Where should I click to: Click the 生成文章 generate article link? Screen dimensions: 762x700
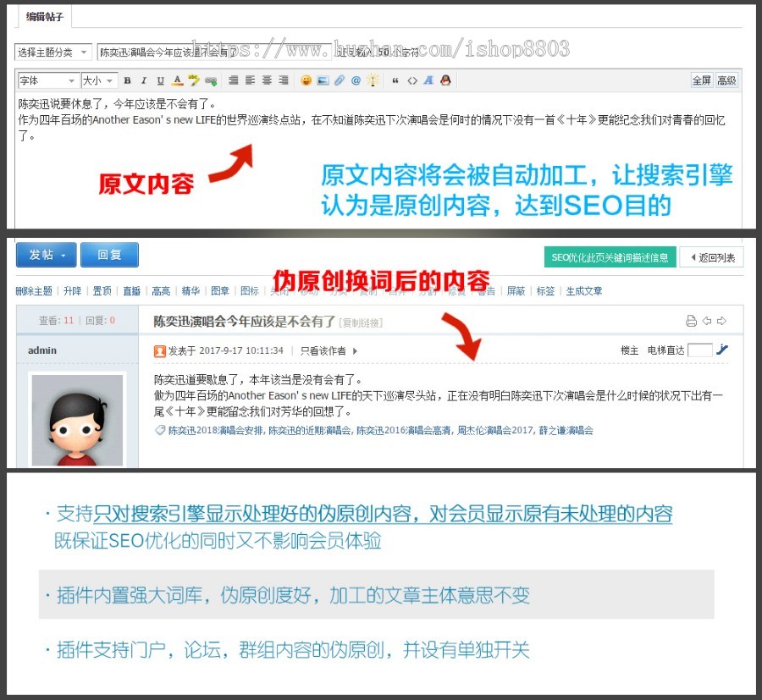[x=584, y=291]
